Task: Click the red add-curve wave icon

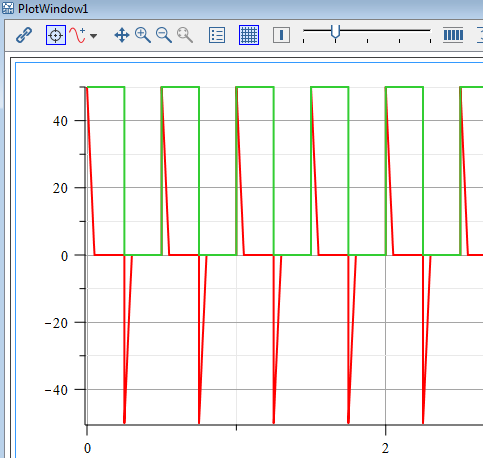Action: [x=77, y=35]
